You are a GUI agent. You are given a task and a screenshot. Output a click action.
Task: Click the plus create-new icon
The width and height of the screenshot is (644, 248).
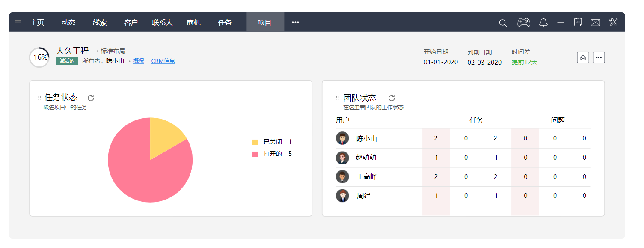(x=561, y=22)
